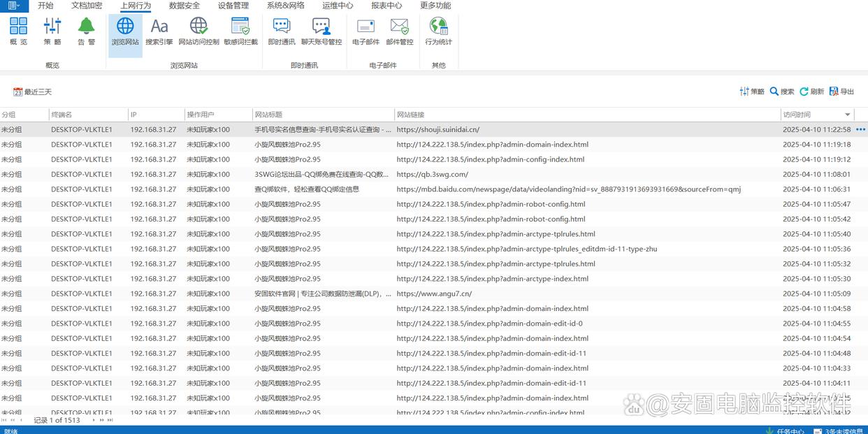Image resolution: width=868 pixels, height=434 pixels.
Task: Open 网站访问控制 website access control
Action: (198, 31)
